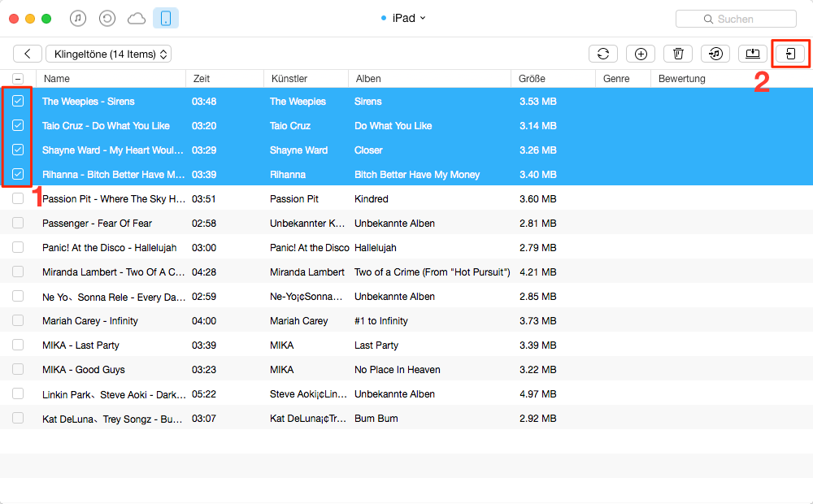This screenshot has width=813, height=504.
Task: Uncheck Shayne Ward ringtone checkbox
Action: coord(18,150)
